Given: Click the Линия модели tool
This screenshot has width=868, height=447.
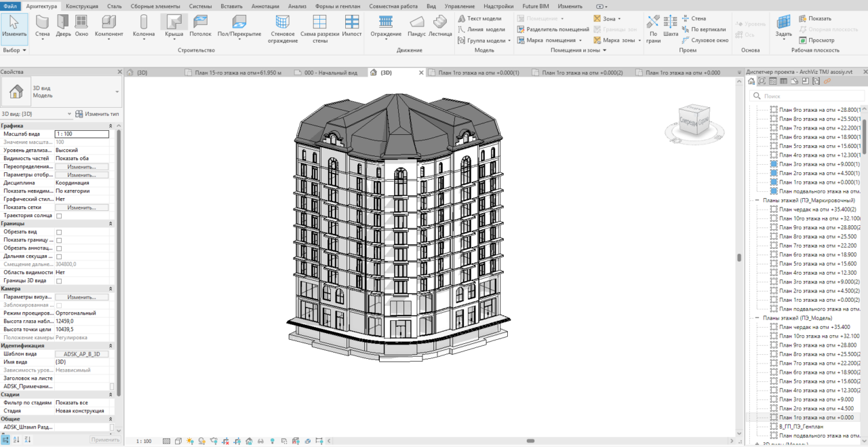Looking at the screenshot, I should coord(480,29).
